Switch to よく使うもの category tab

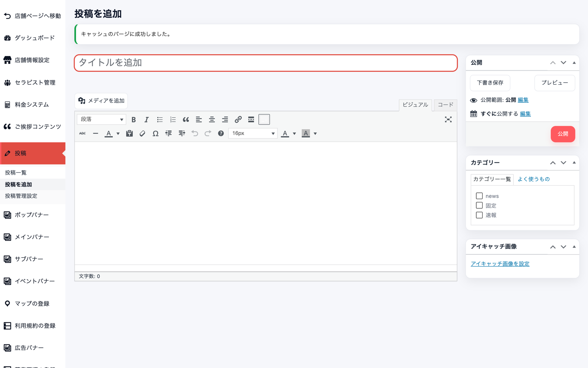534,179
